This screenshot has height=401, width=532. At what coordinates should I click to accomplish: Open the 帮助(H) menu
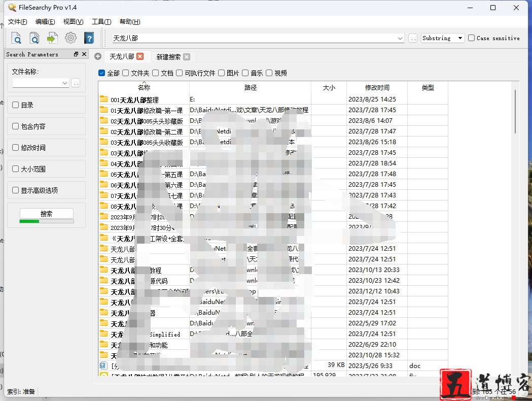[x=130, y=22]
